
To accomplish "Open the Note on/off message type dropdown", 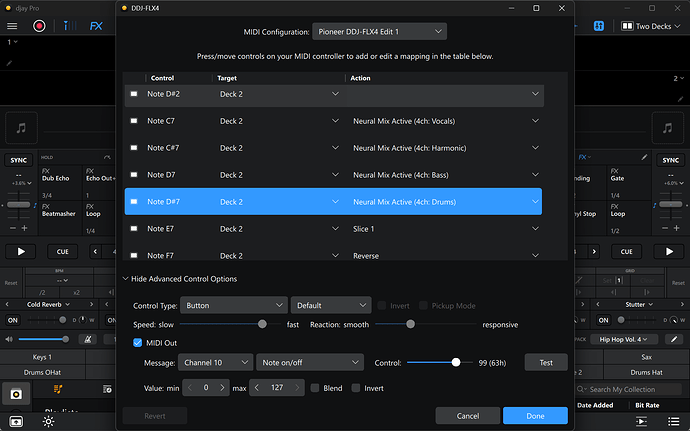I will (x=310, y=362).
